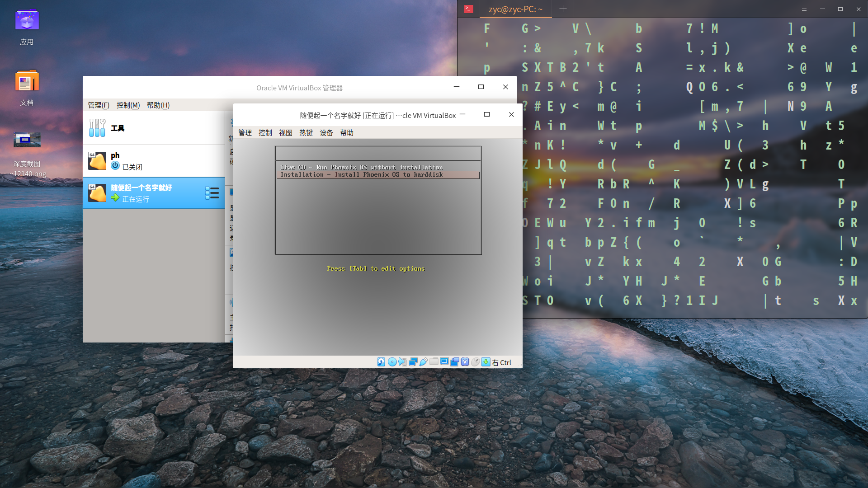Click the green running arrow next to 正在运行

115,198
